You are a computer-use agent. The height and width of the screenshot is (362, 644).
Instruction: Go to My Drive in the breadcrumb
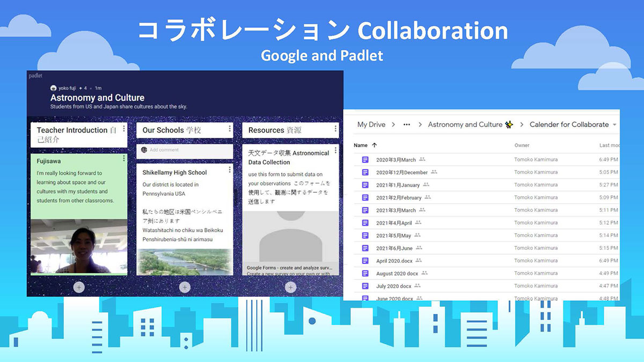coord(371,124)
